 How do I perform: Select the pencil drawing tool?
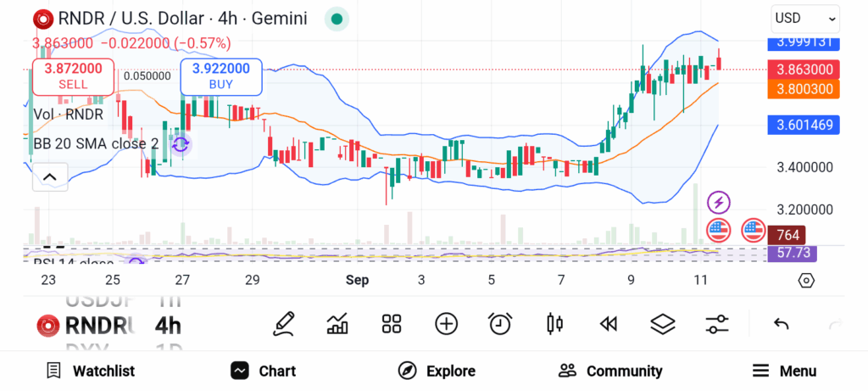coord(285,323)
